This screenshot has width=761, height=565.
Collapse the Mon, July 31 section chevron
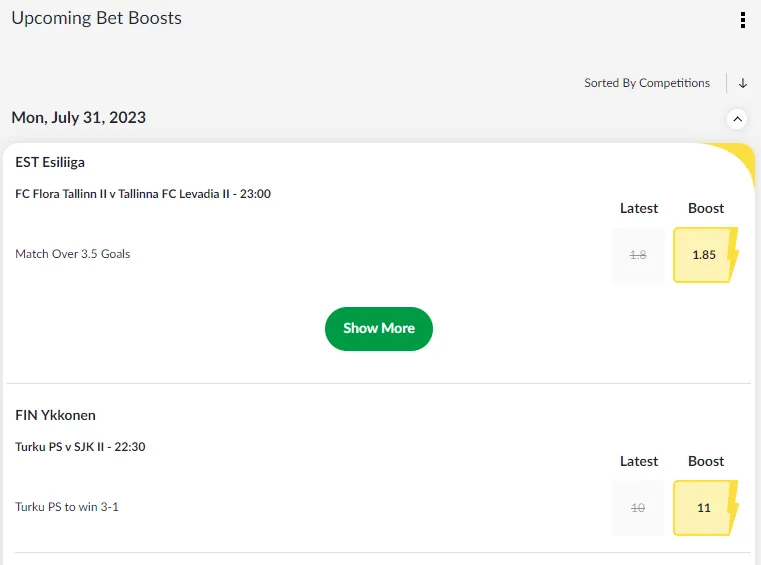point(737,119)
